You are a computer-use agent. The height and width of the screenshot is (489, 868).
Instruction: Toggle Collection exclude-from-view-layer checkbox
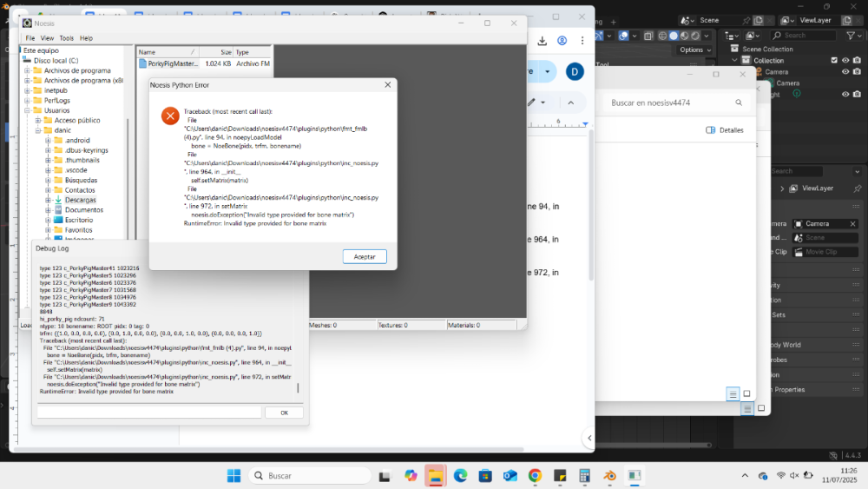click(x=834, y=60)
